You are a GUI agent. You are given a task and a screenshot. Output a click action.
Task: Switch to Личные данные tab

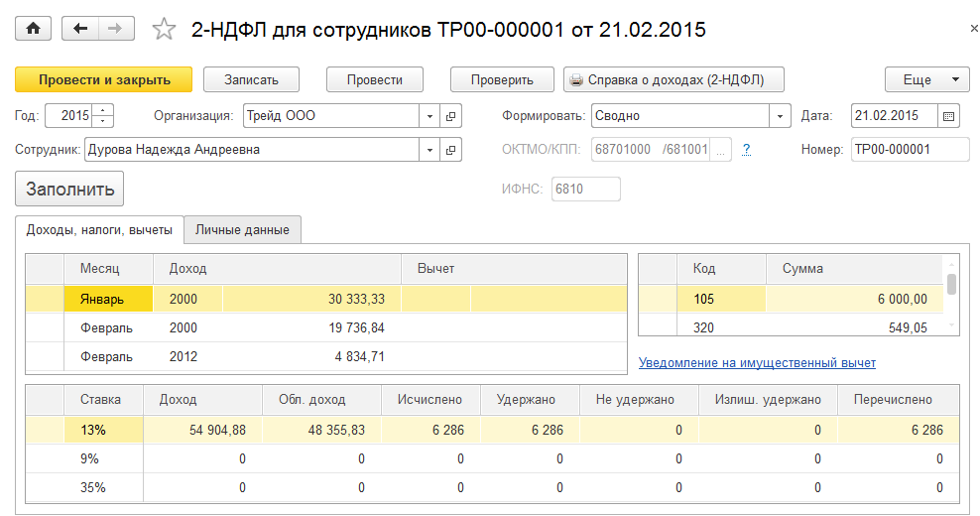[x=242, y=229]
